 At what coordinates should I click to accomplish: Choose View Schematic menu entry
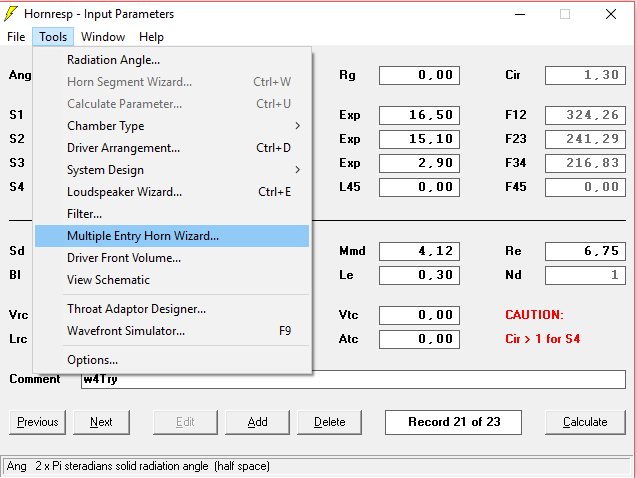tap(172, 280)
